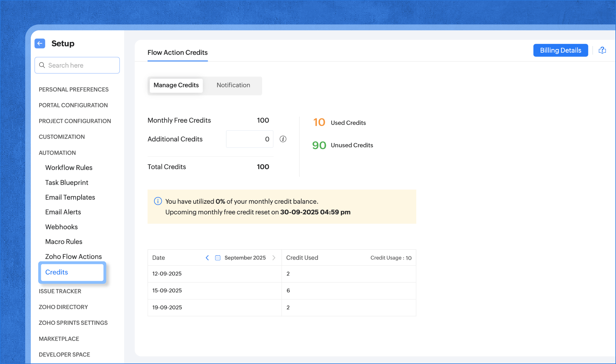Focus the Search here box

tap(81, 65)
